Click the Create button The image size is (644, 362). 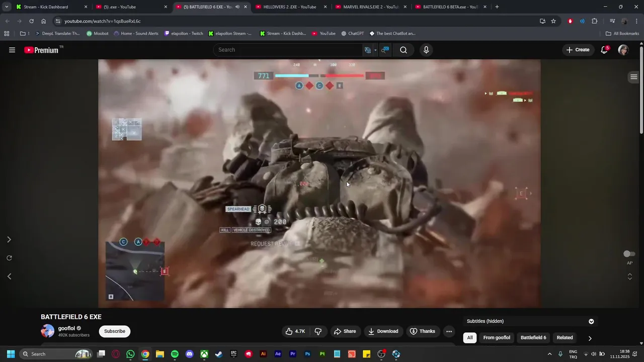(578, 50)
